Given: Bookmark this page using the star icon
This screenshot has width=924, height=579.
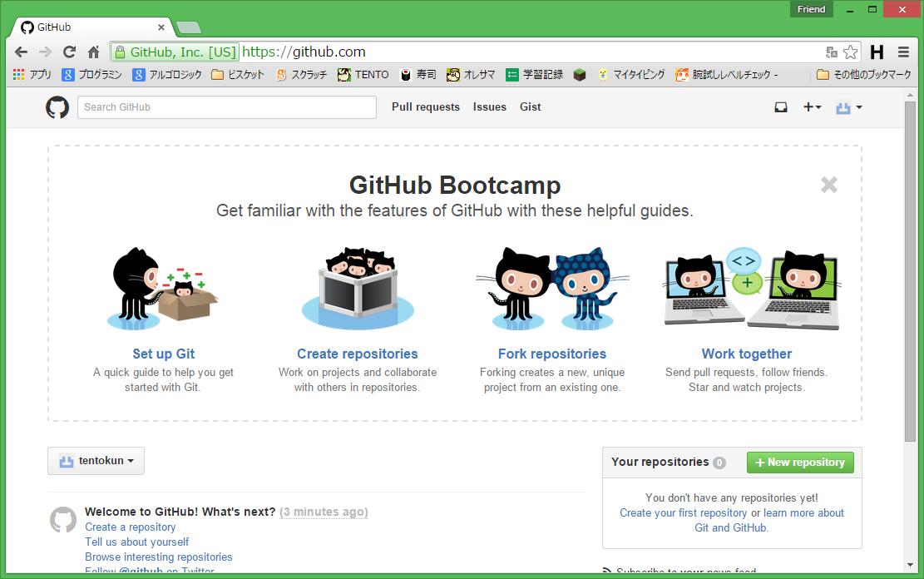Looking at the screenshot, I should (850, 52).
